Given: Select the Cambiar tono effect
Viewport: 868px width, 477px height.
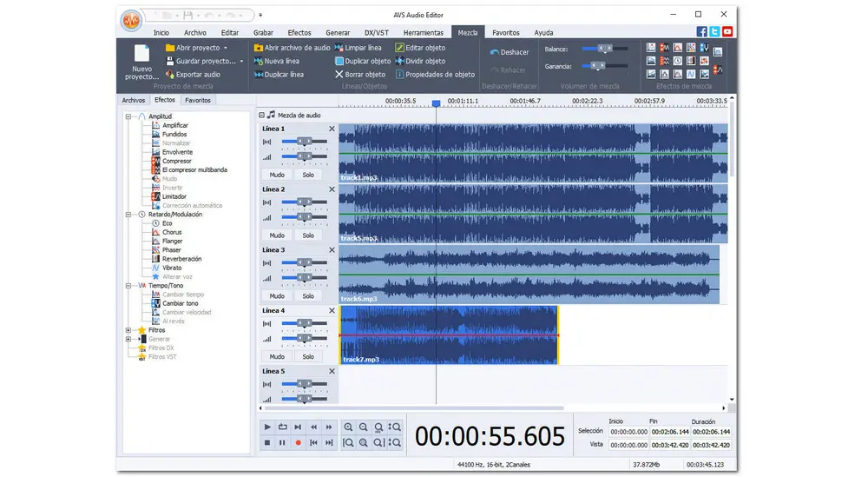Looking at the screenshot, I should coord(180,303).
